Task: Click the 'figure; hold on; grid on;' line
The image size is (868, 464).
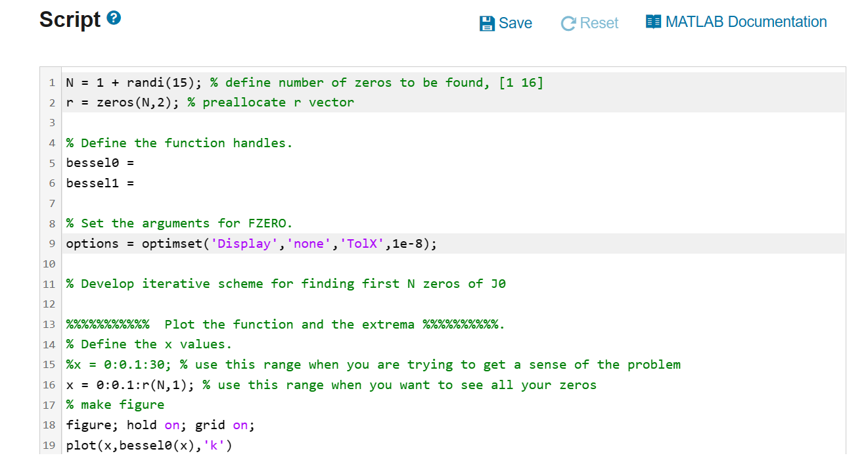Action: pyautogui.click(x=160, y=425)
